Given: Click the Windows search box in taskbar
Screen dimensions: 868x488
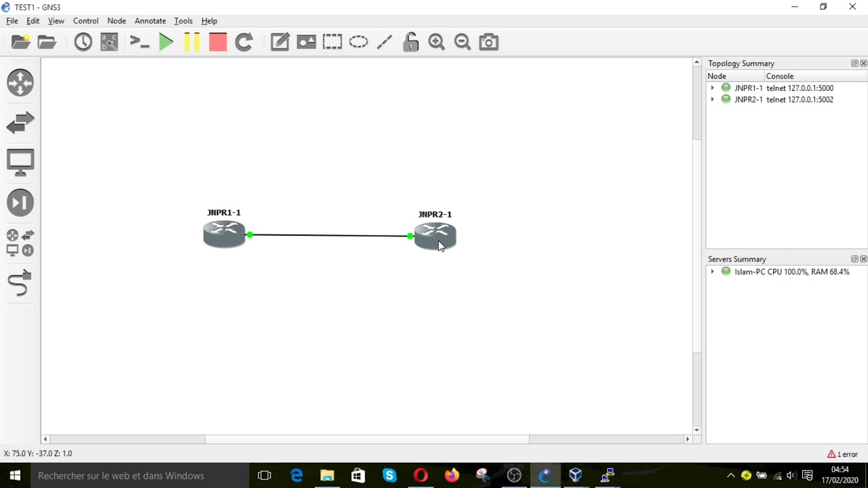Looking at the screenshot, I should (x=139, y=476).
